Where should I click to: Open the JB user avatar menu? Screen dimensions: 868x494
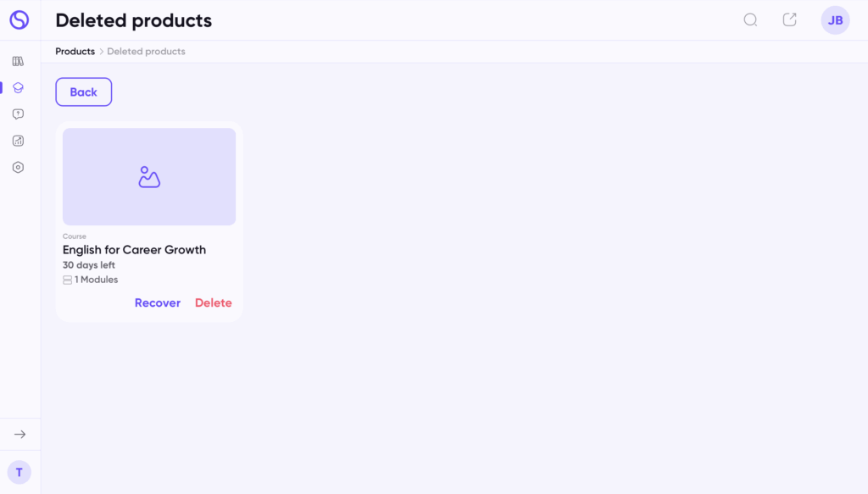tap(835, 20)
